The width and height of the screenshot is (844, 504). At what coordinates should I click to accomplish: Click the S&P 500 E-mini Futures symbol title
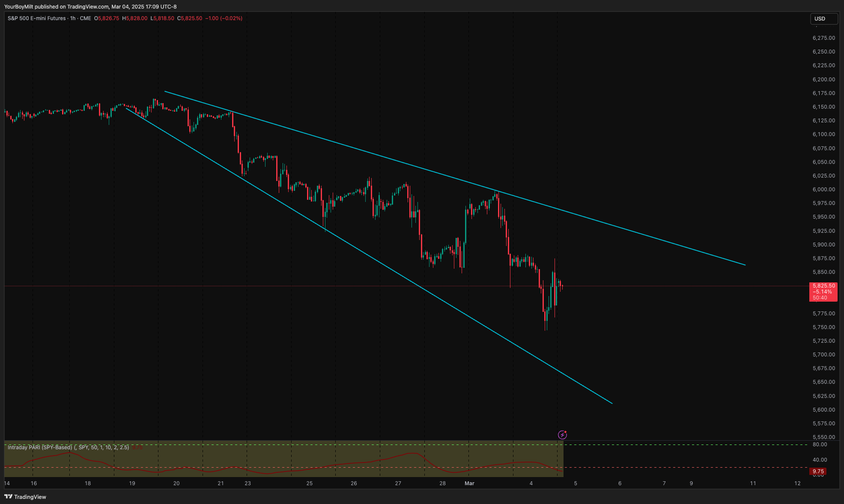[37, 18]
